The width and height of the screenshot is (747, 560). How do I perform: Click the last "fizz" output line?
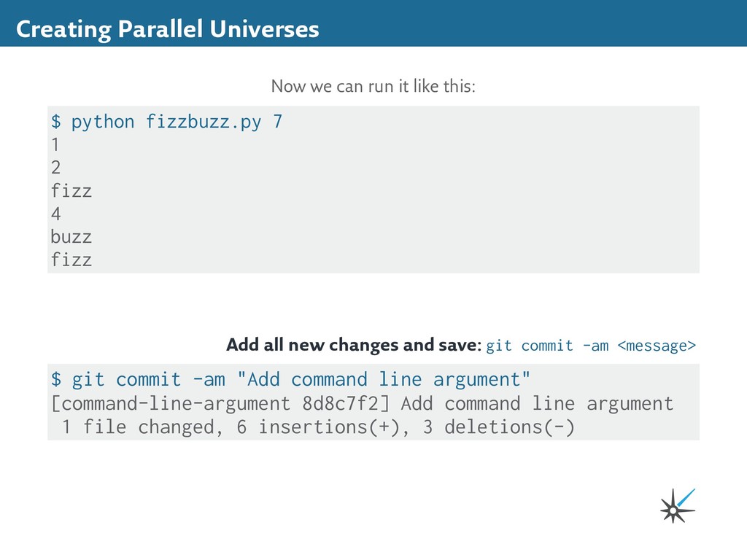coord(71,260)
